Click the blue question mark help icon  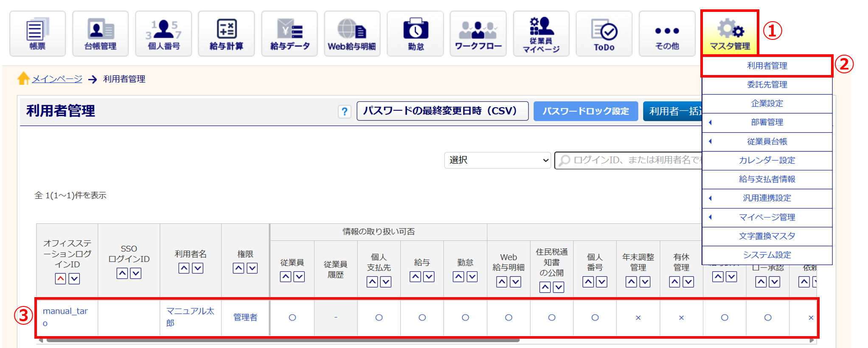tap(344, 111)
